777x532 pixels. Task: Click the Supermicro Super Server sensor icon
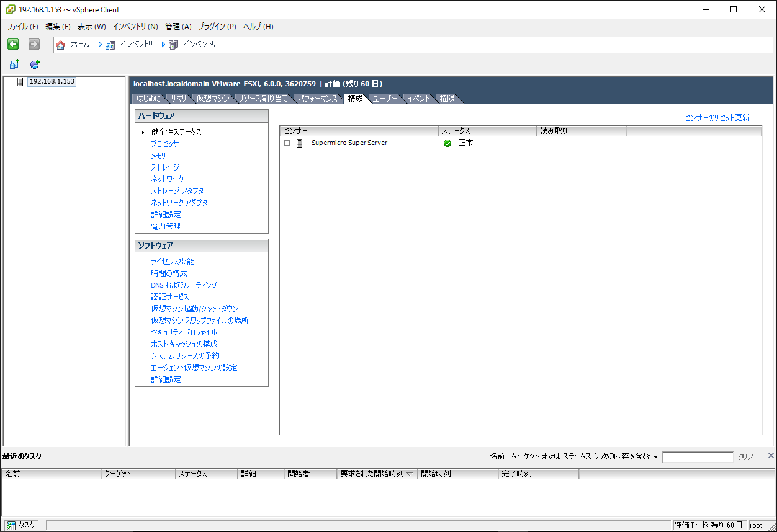[x=300, y=143]
